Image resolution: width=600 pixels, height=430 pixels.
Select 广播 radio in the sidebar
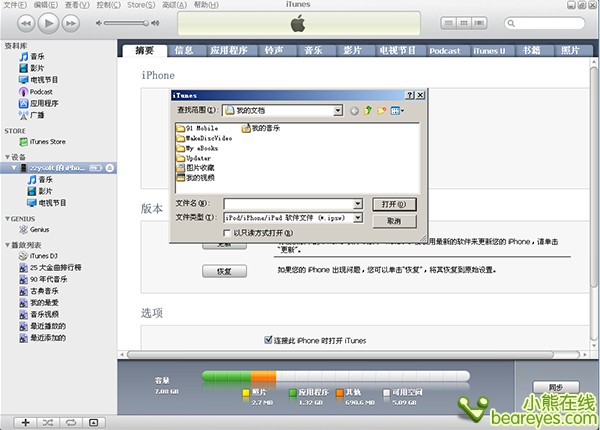tap(37, 115)
